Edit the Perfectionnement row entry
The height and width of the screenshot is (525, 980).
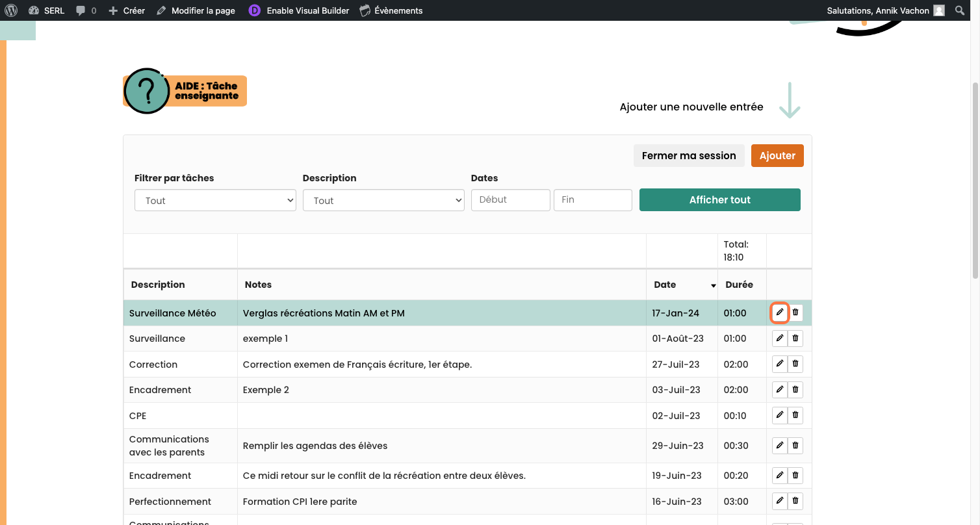coord(780,501)
